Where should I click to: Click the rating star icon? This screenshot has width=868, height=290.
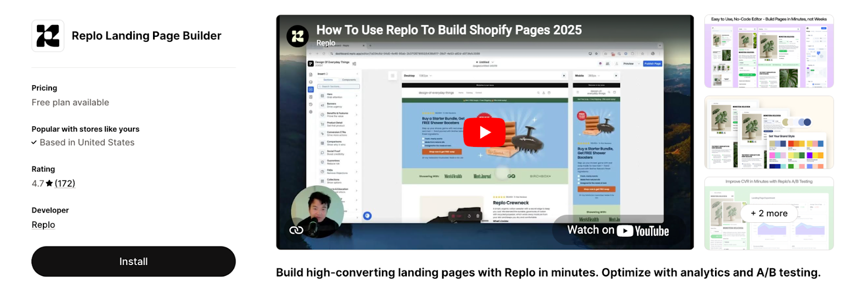49,183
